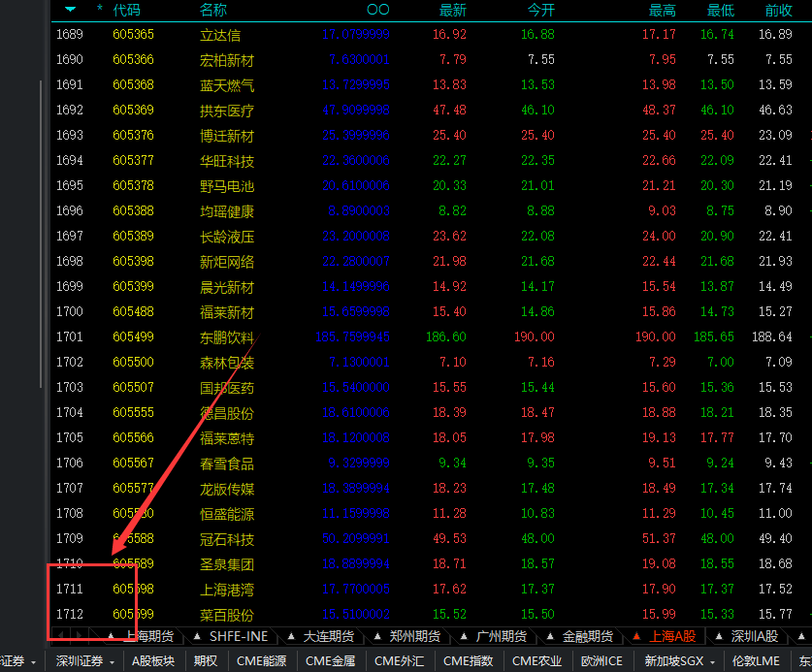The height and width of the screenshot is (672, 812).
Task: Select the 拱东医疗 stock name
Action: (x=227, y=111)
